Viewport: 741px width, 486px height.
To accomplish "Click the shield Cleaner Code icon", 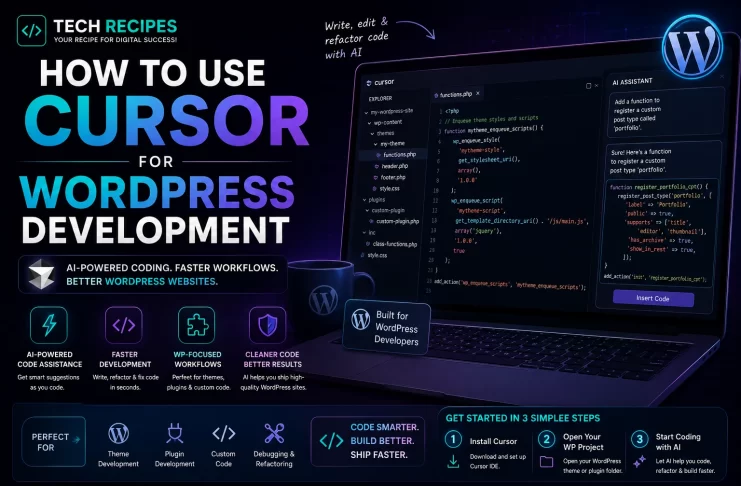I will 267,325.
